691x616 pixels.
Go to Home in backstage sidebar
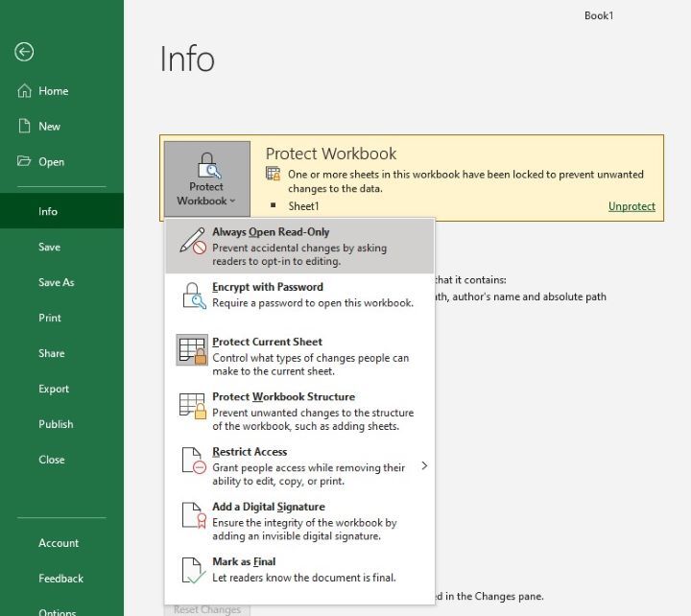click(x=61, y=91)
